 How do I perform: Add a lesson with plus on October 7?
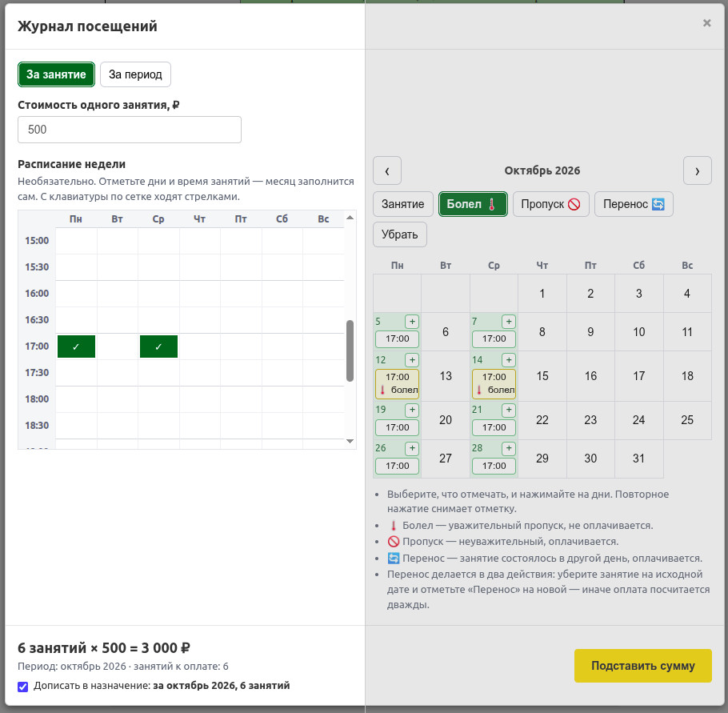(x=509, y=322)
